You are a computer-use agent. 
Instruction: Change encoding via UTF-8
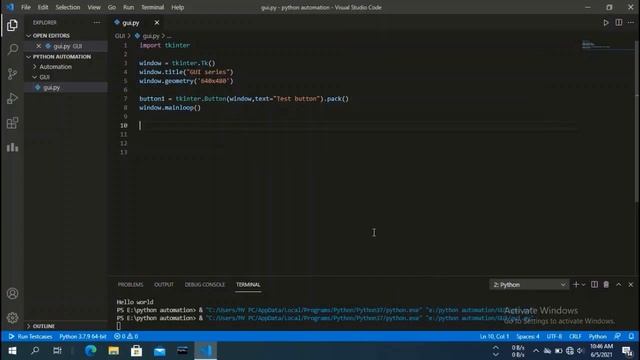click(554, 336)
